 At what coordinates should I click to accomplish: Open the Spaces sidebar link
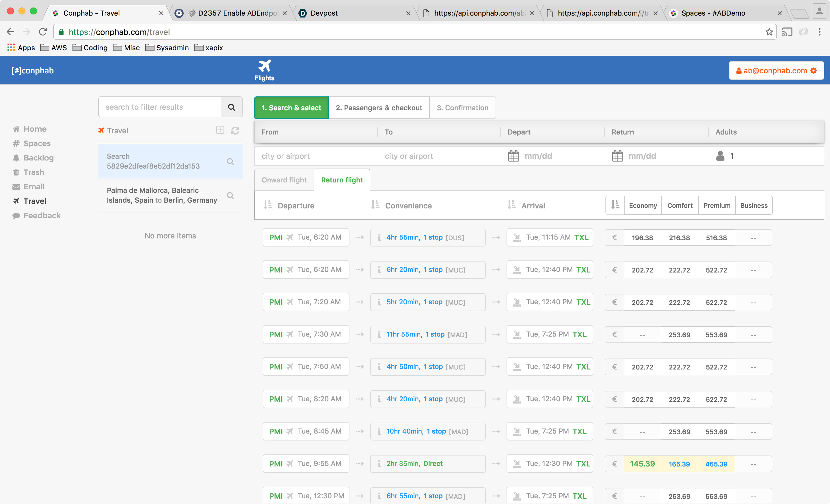tap(37, 143)
